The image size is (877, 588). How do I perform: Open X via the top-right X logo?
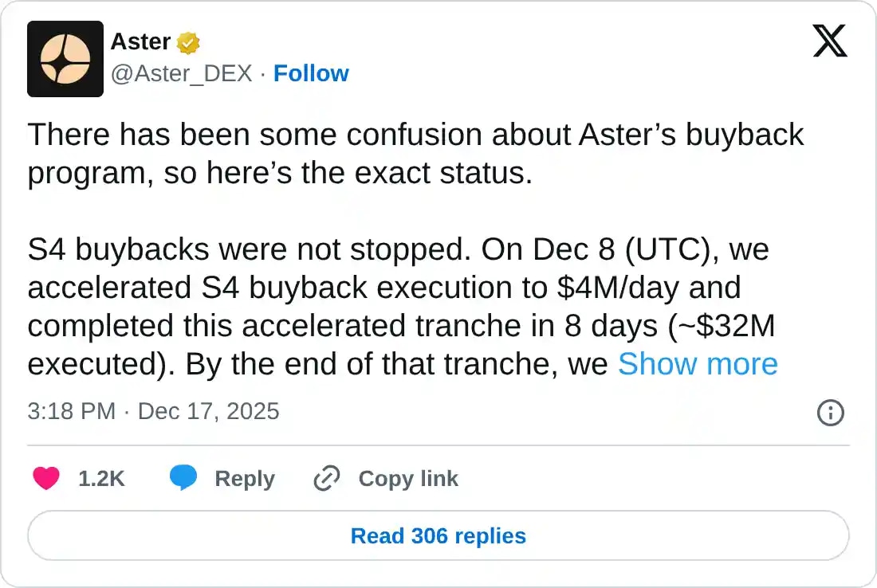[x=831, y=41]
